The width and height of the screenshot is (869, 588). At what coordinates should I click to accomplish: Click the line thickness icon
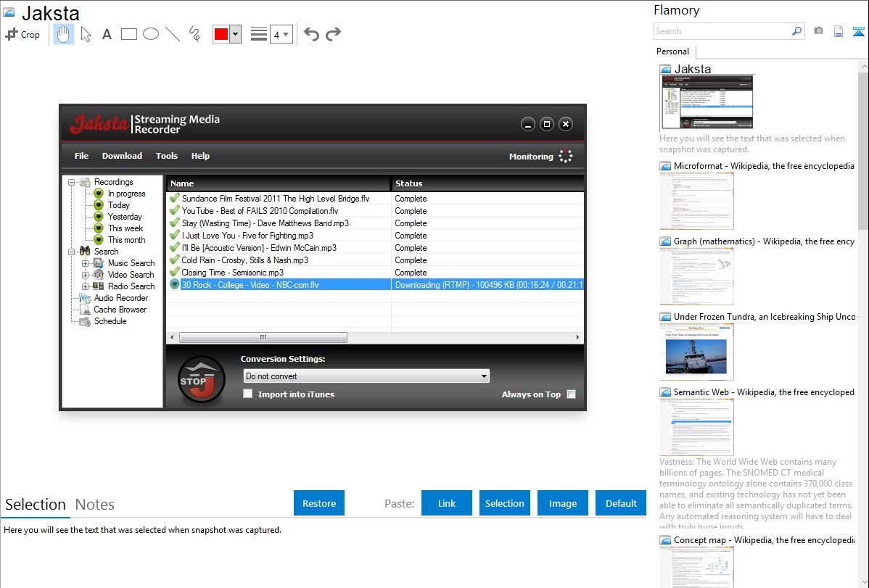click(259, 34)
